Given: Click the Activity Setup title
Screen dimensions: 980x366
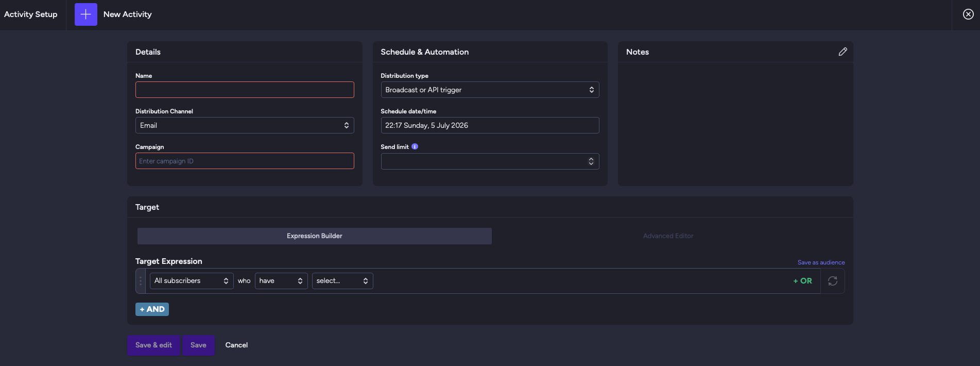Looking at the screenshot, I should click(31, 14).
